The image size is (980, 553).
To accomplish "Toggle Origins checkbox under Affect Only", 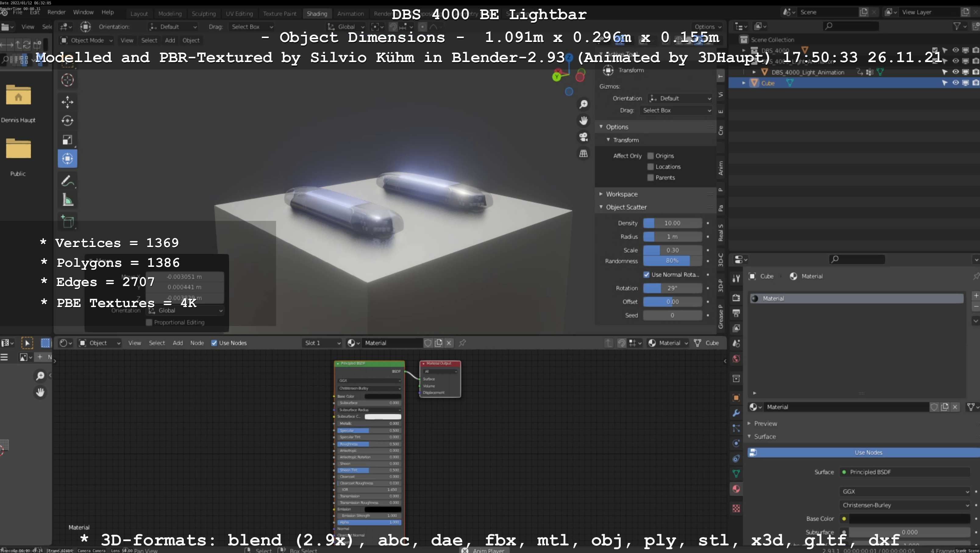I will click(650, 156).
